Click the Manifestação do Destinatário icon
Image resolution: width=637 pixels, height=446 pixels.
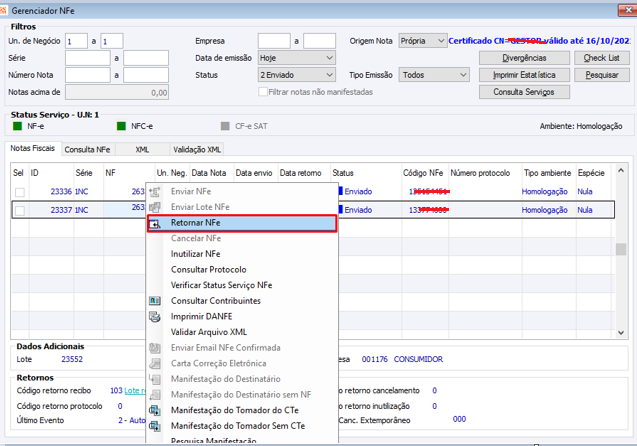point(155,379)
